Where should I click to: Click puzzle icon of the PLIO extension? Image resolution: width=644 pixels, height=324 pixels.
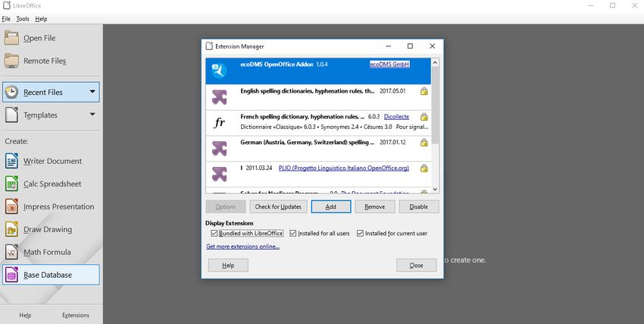(219, 174)
